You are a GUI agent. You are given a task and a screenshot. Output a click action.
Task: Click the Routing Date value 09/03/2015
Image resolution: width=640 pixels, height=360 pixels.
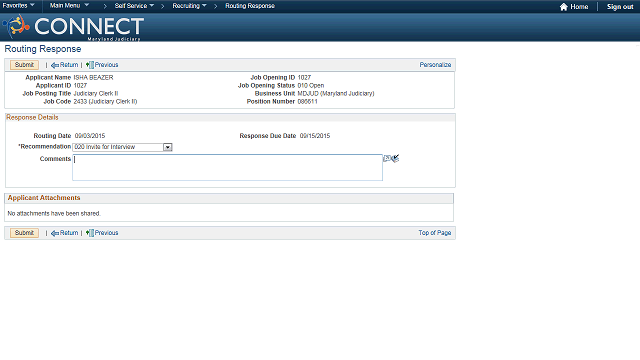click(90, 136)
